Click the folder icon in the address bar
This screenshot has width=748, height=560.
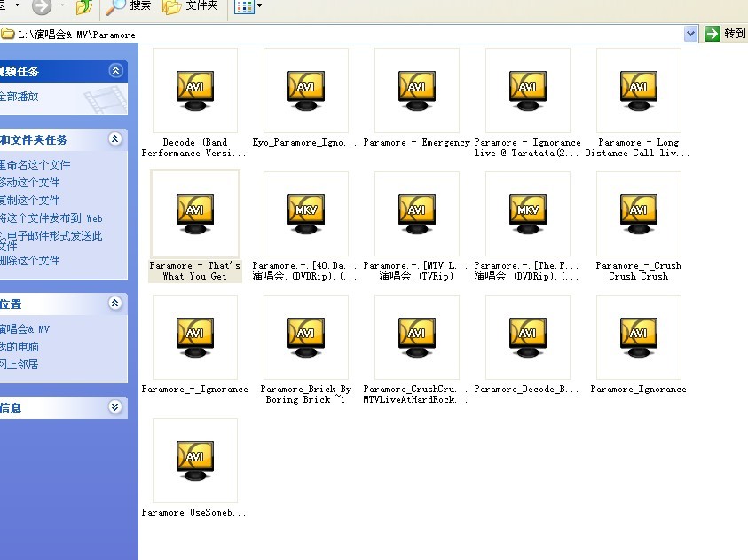click(8, 34)
